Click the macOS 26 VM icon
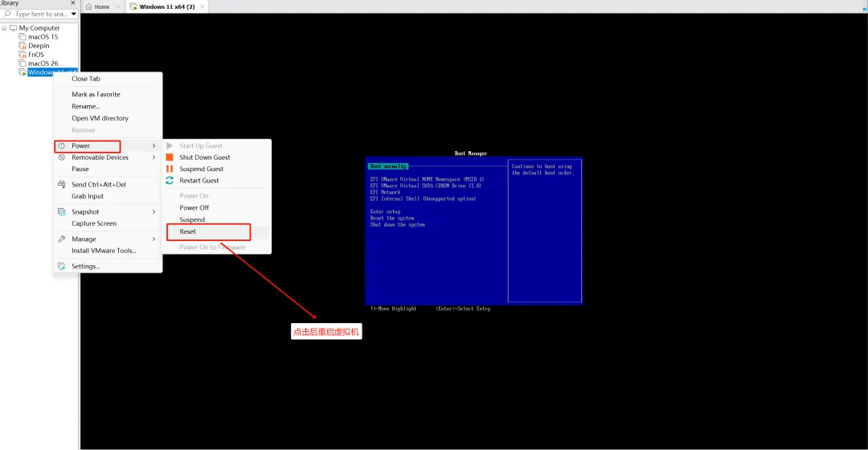This screenshot has width=868, height=450. click(23, 63)
